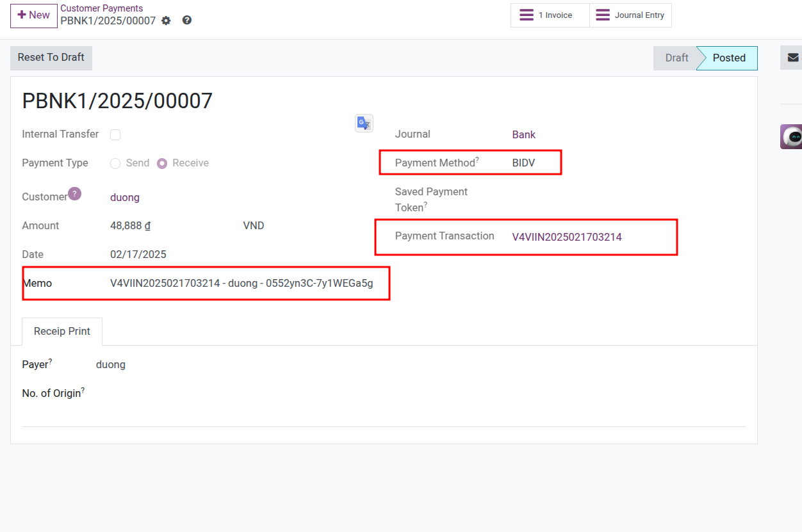Switch to the Receip Print tab
802x532 pixels.
tap(61, 331)
